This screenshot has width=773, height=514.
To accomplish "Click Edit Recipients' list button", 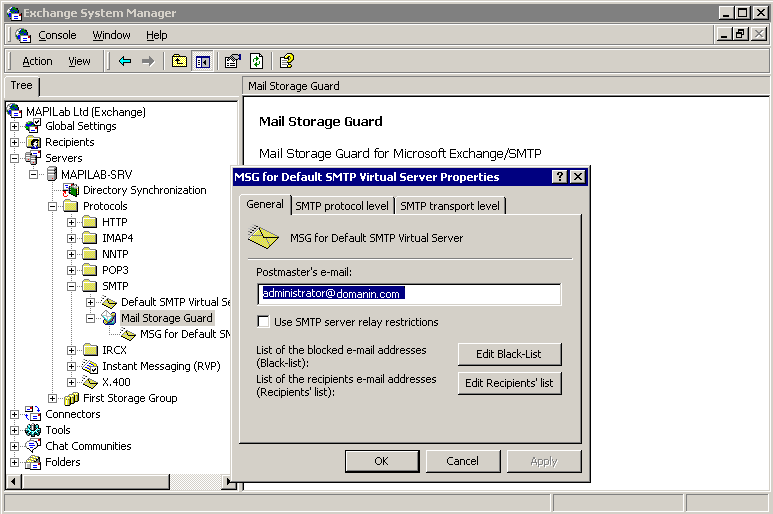I will coord(509,383).
